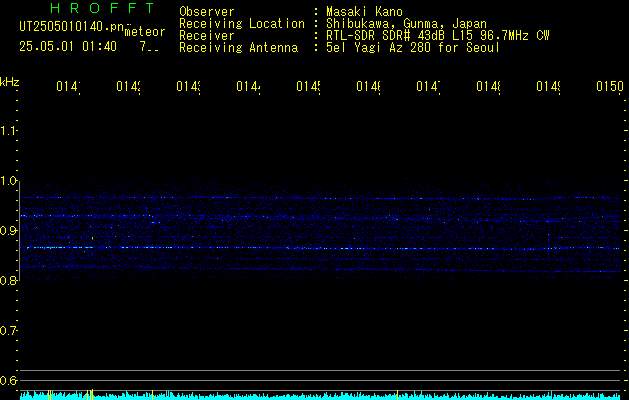Click the 0143 time marker
Screen dimensions: 629x400
point(188,86)
